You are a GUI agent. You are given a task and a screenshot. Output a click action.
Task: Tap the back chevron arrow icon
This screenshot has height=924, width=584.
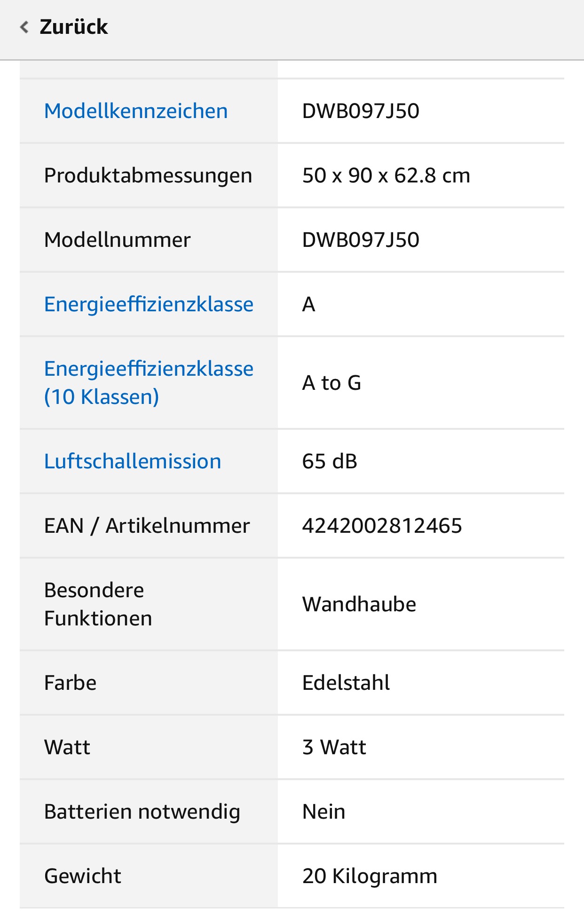coord(24,27)
